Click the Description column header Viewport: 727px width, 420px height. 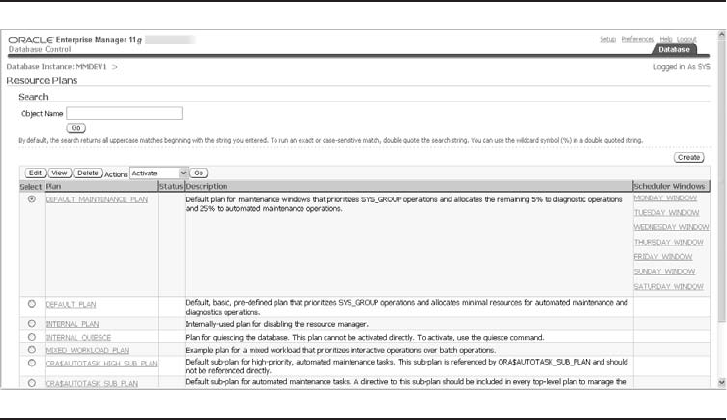click(408, 186)
